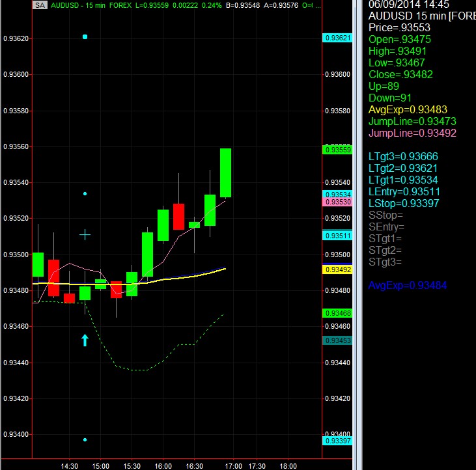This screenshot has width=476, height=470.
Task: Click the 14:30 time axis label
Action: tap(69, 466)
